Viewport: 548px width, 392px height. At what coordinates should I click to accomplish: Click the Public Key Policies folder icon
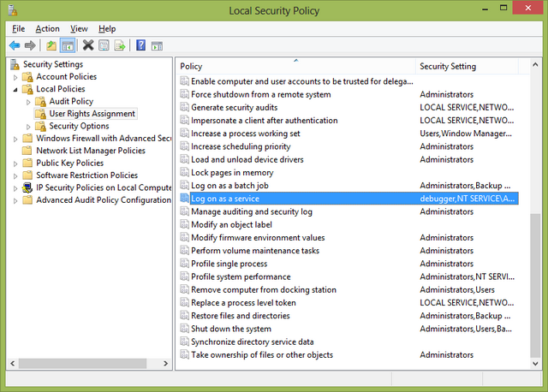point(27,163)
